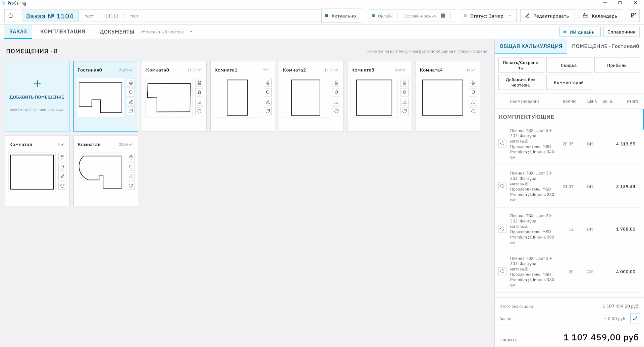Image resolution: width=644 pixels, height=347 pixels.
Task: Delete Комната6 using trash icon
Action: click(131, 166)
